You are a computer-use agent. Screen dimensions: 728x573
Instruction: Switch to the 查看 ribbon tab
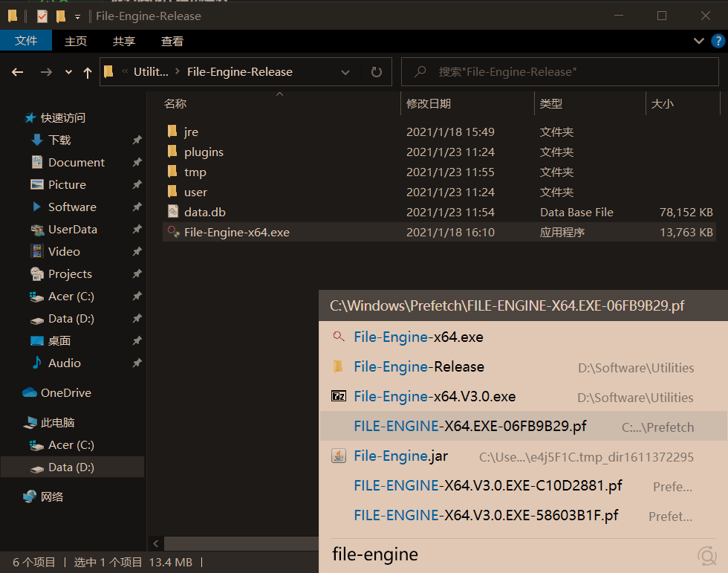coord(172,42)
